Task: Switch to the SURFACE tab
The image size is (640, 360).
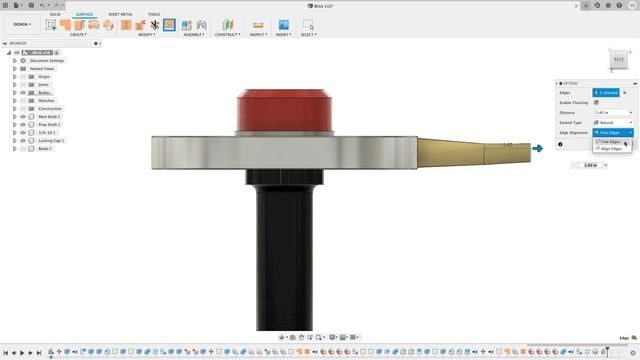Action: (84, 14)
